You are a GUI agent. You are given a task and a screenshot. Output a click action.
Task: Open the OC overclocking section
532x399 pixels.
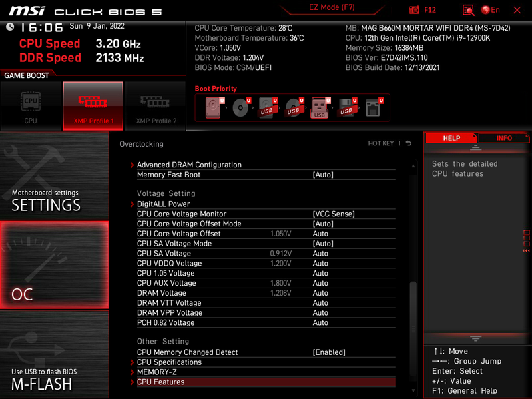[x=55, y=265]
